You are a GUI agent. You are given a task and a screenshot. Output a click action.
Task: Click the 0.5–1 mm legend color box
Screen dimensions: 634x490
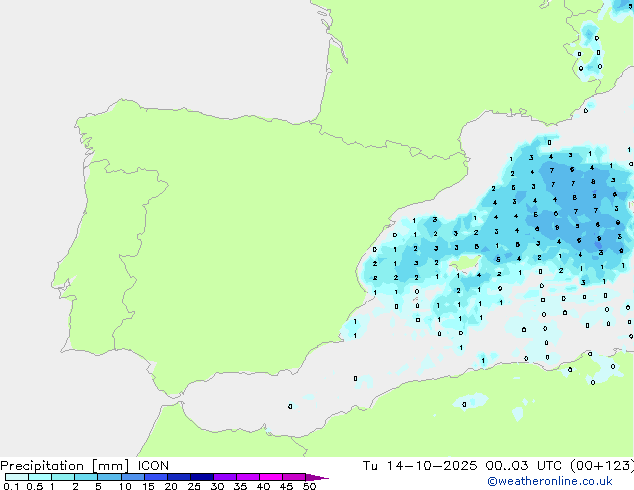click(40, 477)
